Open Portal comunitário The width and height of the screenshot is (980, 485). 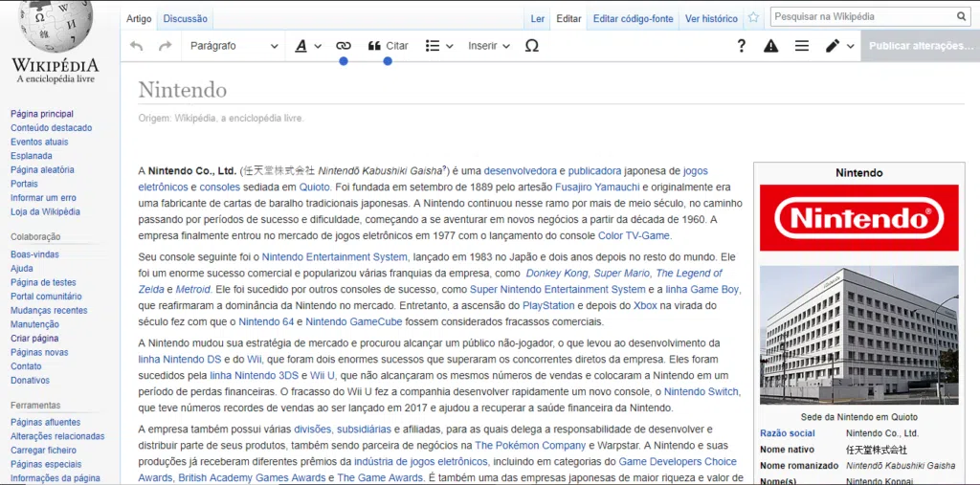click(46, 297)
